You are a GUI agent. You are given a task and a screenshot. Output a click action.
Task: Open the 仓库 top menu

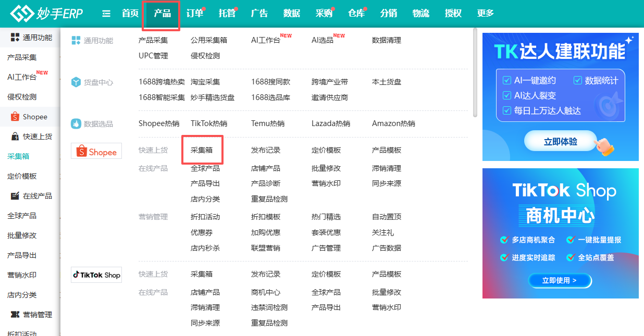356,14
